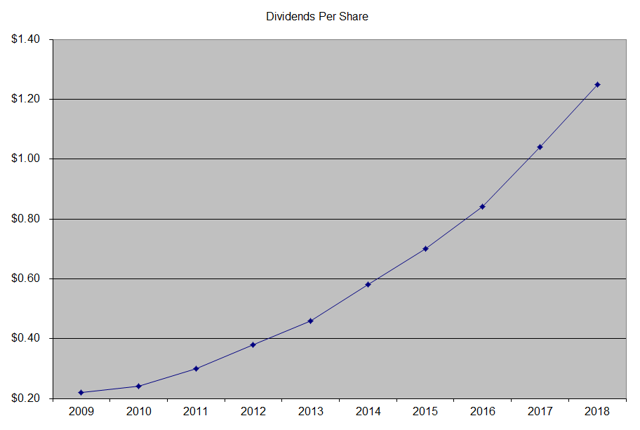The width and height of the screenshot is (640, 430).
Task: Click the chart title Dividends Per Share
Action: click(x=317, y=17)
